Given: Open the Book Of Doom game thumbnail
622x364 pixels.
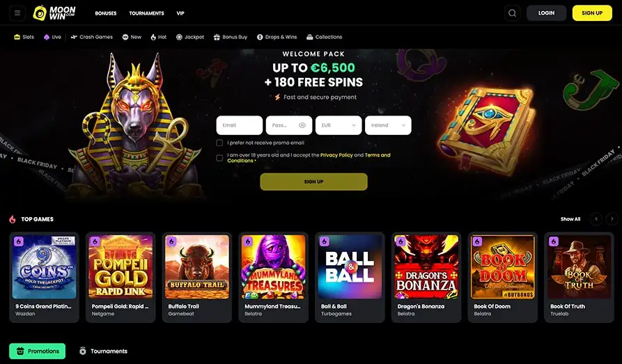Looking at the screenshot, I should [503, 267].
